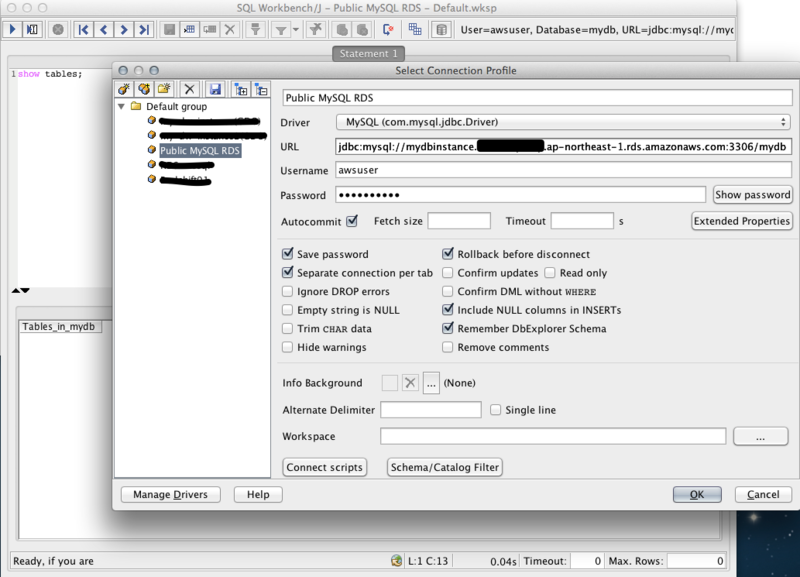Run the SQL statement in main window toolbar

point(12,30)
